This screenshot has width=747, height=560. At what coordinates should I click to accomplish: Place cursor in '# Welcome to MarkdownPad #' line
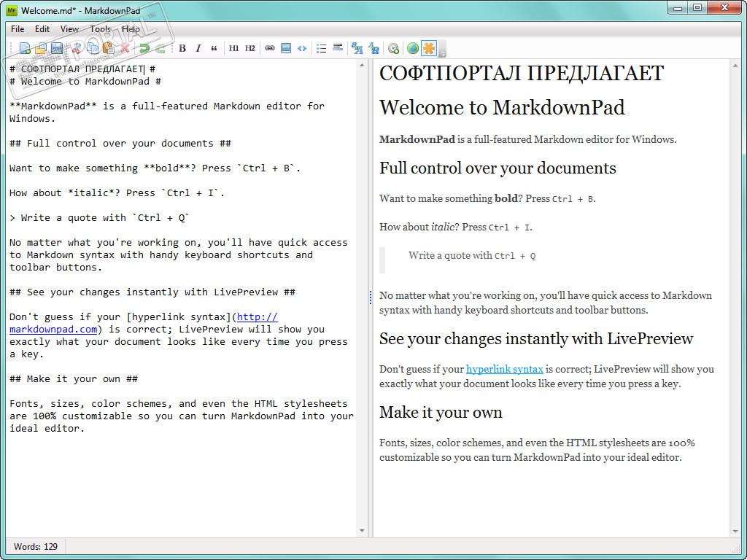point(85,82)
